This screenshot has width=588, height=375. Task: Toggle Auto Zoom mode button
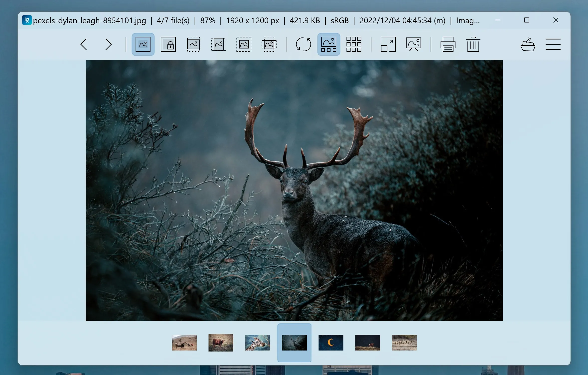click(143, 44)
